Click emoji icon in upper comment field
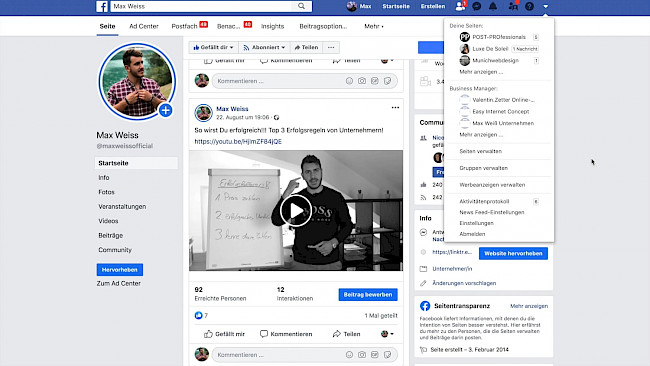This screenshot has width=650, height=366. (x=349, y=81)
